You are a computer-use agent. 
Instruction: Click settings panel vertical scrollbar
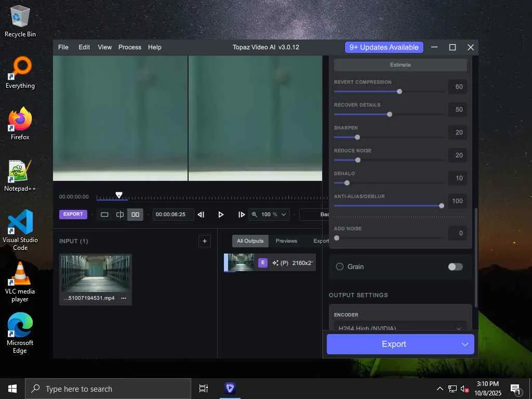tap(476, 257)
